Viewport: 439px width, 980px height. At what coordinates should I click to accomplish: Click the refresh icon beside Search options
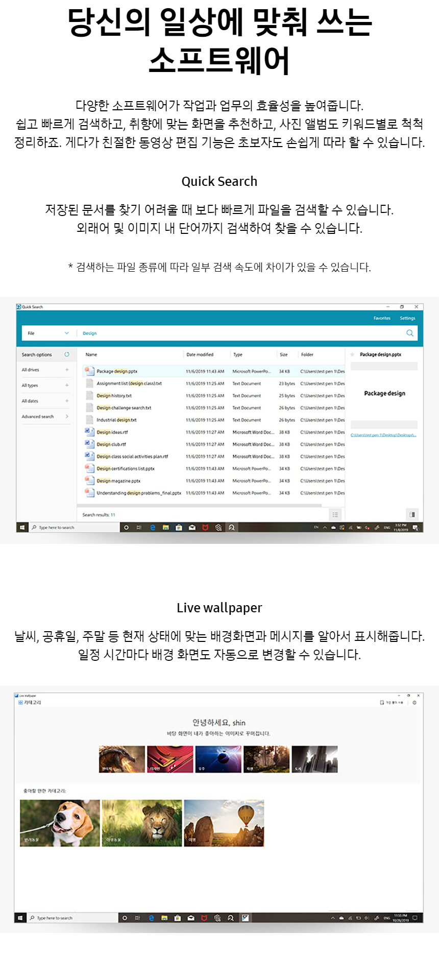click(67, 354)
